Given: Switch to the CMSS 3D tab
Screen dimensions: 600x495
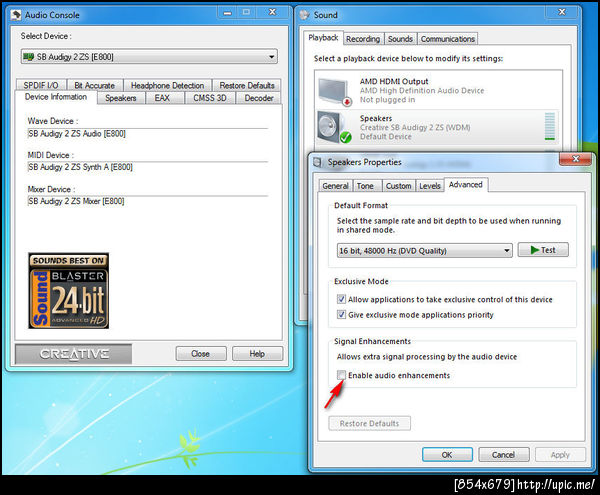Looking at the screenshot, I should [210, 98].
